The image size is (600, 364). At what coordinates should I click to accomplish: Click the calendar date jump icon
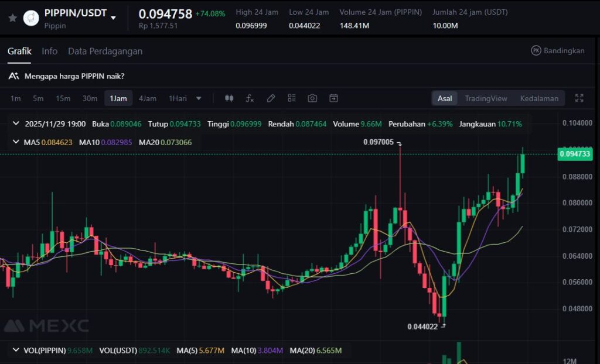coord(333,98)
